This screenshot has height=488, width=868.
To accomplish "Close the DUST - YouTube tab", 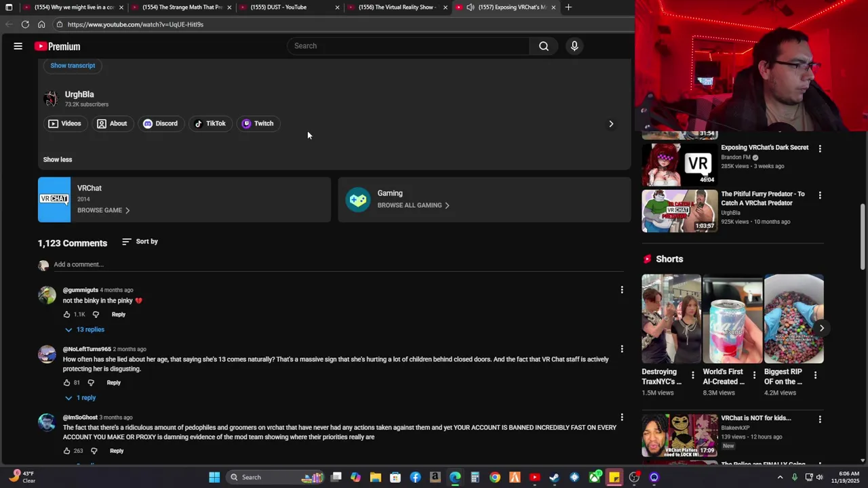I will click(x=337, y=7).
